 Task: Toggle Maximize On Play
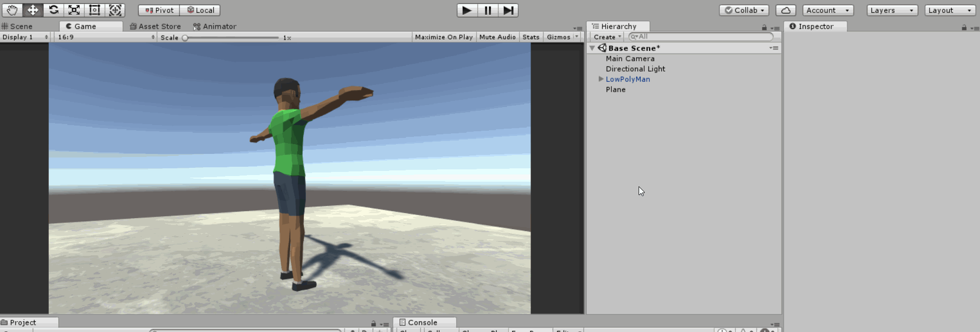click(443, 37)
